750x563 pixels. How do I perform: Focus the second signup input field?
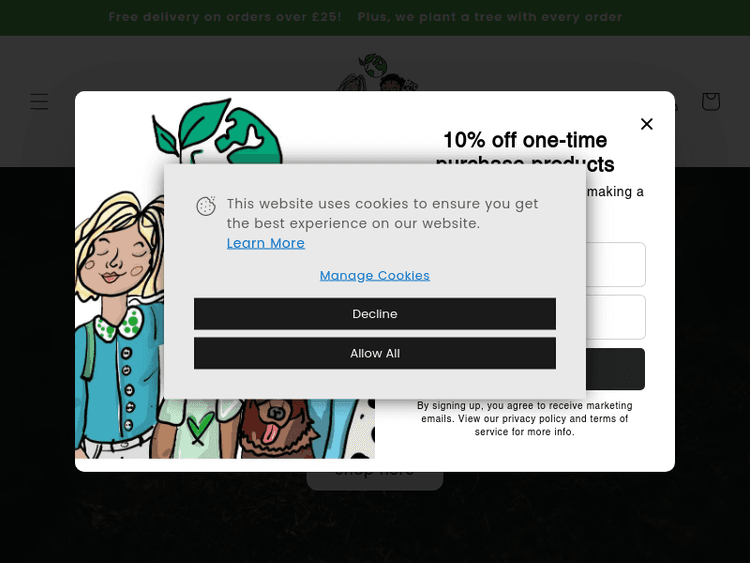(615, 317)
